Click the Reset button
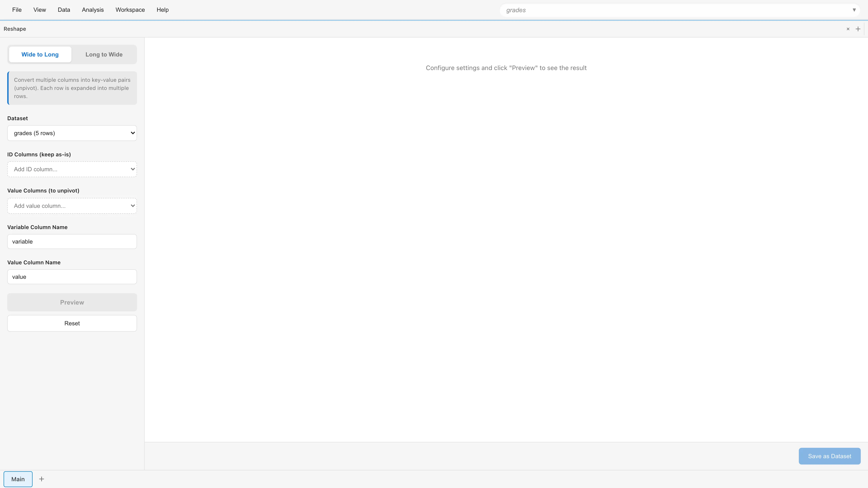This screenshot has height=488, width=868. coord(72,323)
